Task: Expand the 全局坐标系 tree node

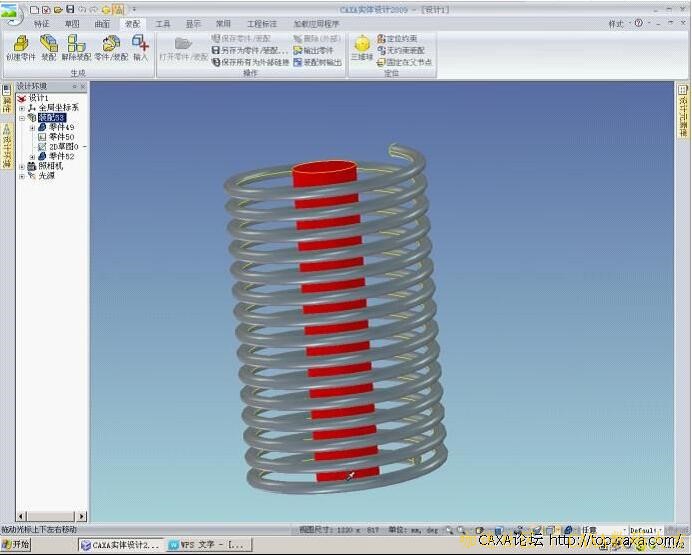Action: pos(22,107)
